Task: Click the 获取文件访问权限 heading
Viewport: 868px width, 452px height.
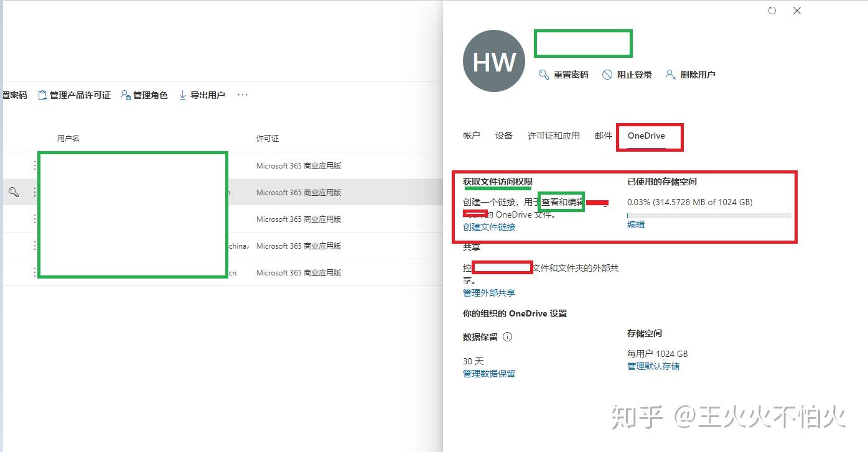Action: click(498, 182)
